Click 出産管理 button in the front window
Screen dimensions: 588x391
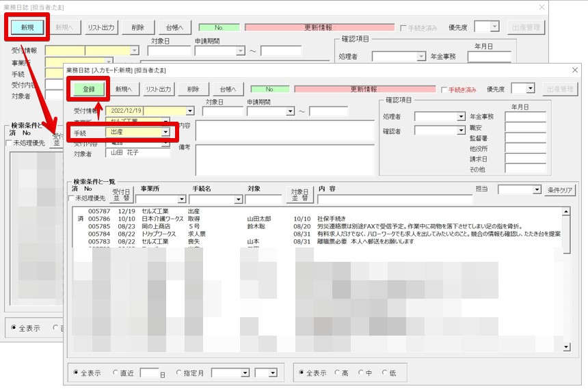(560, 90)
